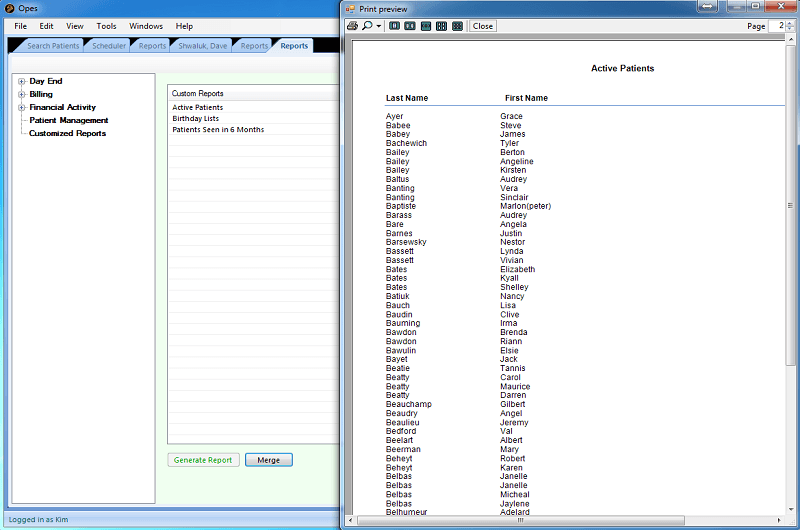Select the two-page layout icon
Image resolution: width=800 pixels, height=530 pixels.
[x=410, y=26]
